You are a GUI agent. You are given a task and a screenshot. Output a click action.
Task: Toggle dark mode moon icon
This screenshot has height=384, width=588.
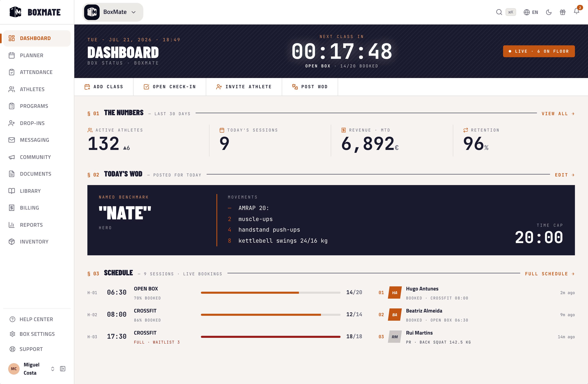pos(548,12)
